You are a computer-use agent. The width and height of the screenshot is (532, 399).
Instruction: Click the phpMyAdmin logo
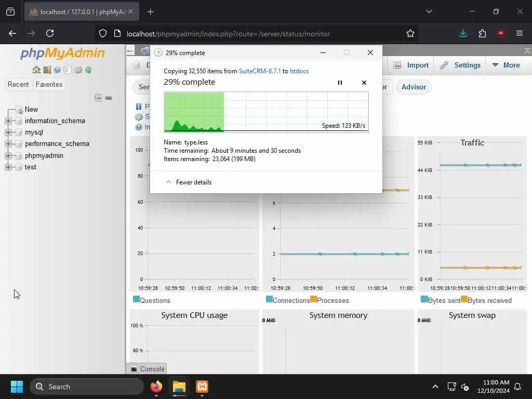point(62,54)
